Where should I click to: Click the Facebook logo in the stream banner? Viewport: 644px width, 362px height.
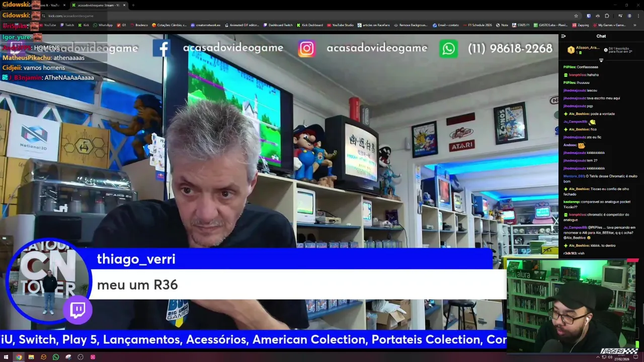[162, 48]
